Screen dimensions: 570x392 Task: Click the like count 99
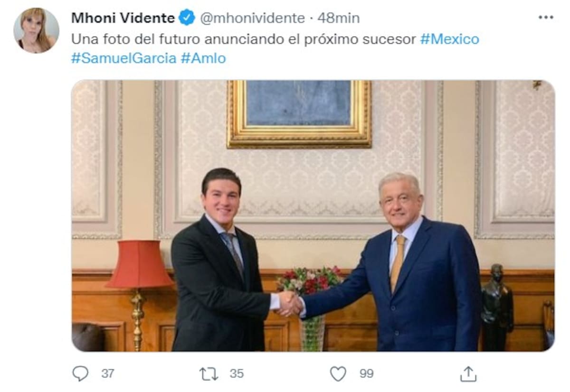click(366, 373)
